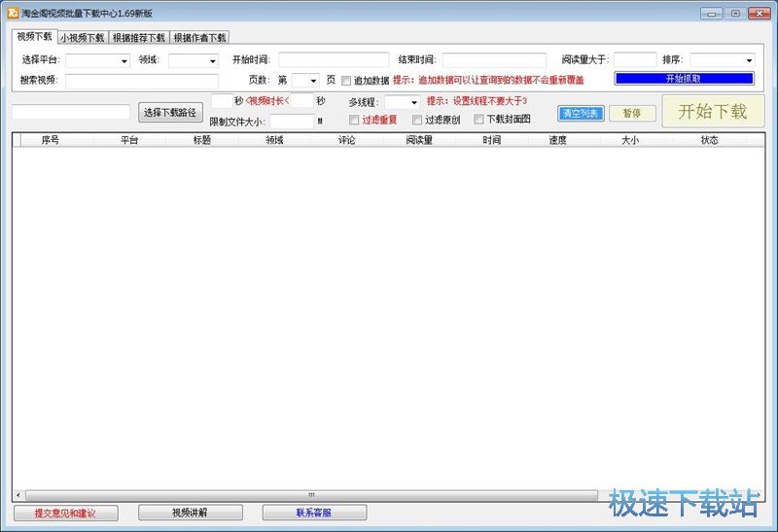Enable the 下载封面图 checkbox
The width and height of the screenshot is (778, 532).
point(478,119)
